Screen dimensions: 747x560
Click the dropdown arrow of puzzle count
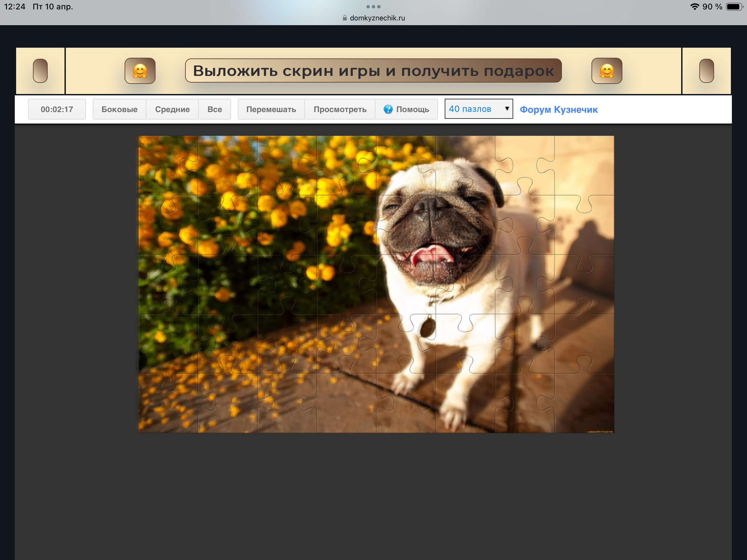coord(507,109)
